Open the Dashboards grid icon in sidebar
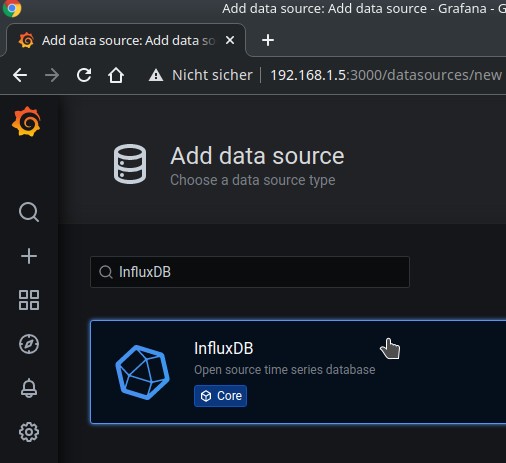 pyautogui.click(x=29, y=300)
